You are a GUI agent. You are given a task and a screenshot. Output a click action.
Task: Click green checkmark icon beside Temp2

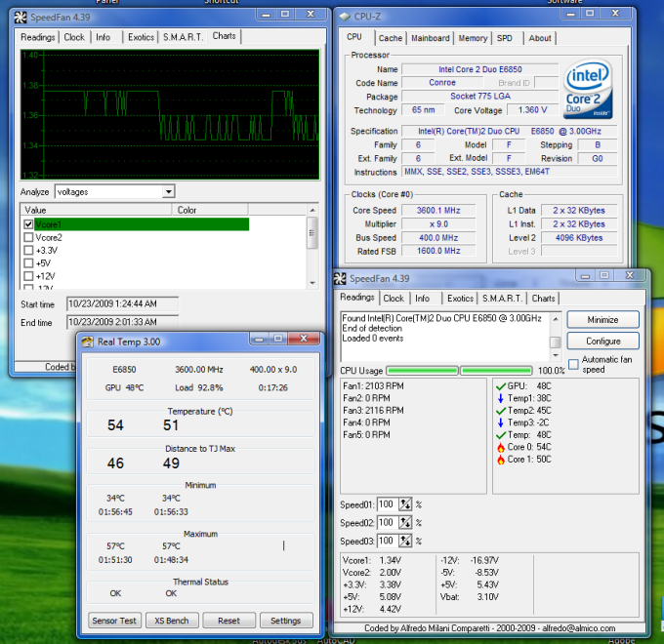[x=501, y=411]
